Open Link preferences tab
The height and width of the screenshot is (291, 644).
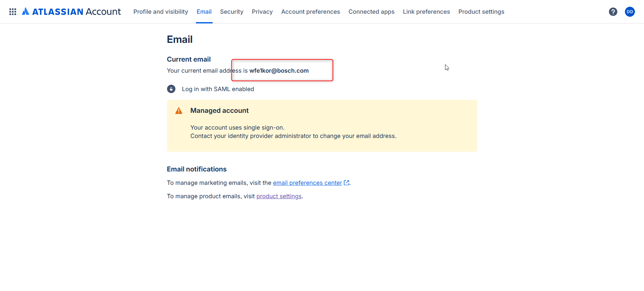coord(426,12)
